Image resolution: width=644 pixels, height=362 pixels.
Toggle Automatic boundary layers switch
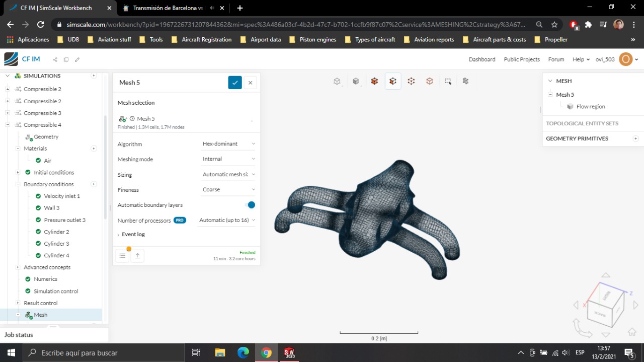click(x=250, y=205)
